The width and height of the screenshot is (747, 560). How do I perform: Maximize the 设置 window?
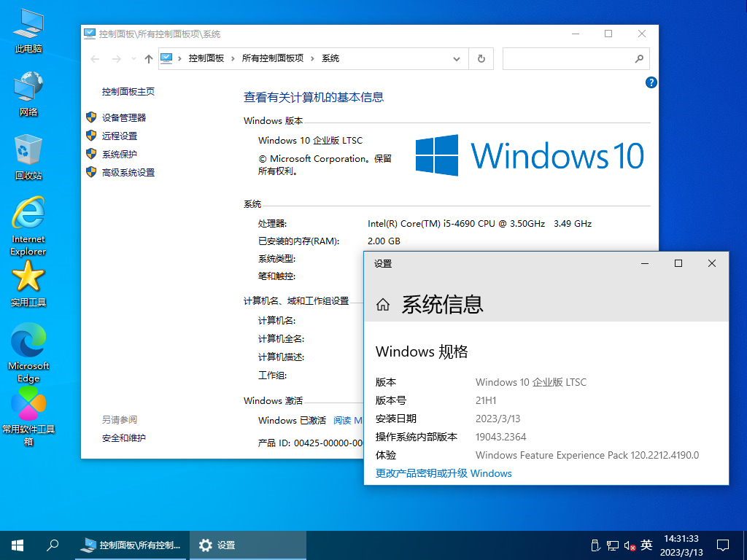(x=678, y=263)
